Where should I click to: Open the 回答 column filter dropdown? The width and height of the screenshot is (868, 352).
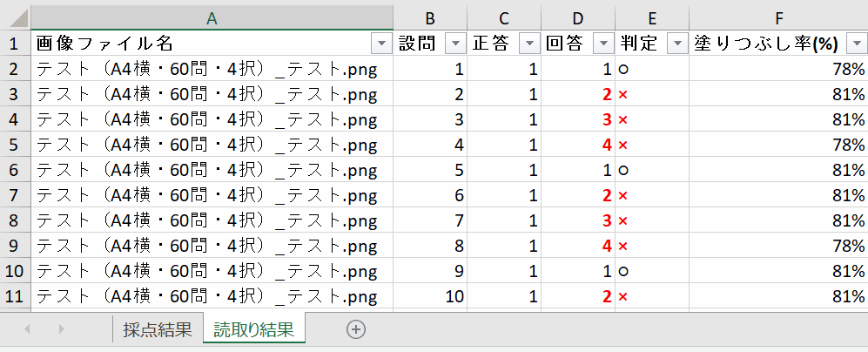point(602,44)
